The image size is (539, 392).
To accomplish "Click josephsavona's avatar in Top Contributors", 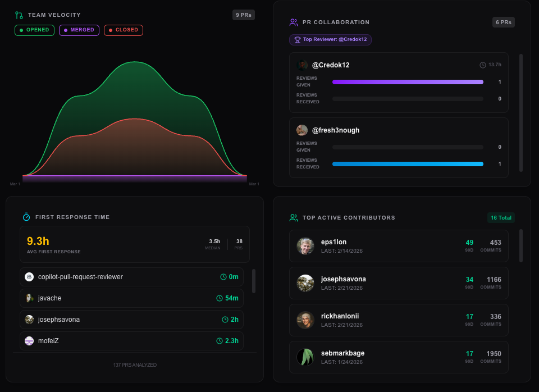I will 305,283.
